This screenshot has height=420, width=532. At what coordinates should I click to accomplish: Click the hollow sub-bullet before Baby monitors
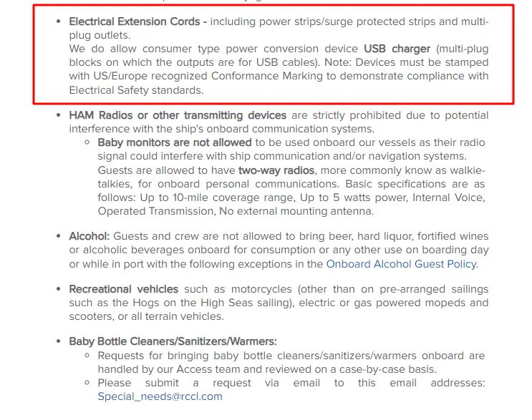87,142
